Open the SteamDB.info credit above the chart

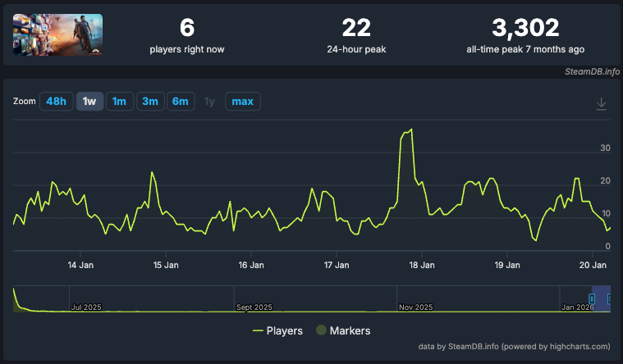click(x=592, y=72)
